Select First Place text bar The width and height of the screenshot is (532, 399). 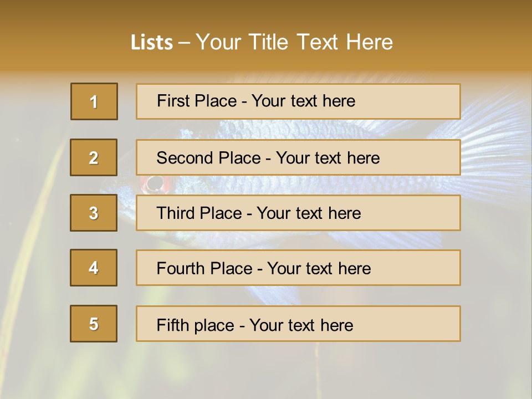point(298,101)
